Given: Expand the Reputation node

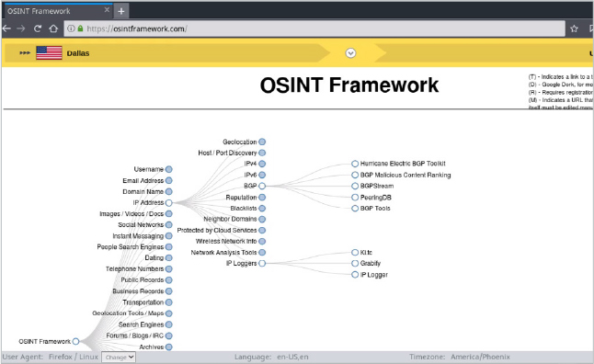Looking at the screenshot, I should pos(262,198).
